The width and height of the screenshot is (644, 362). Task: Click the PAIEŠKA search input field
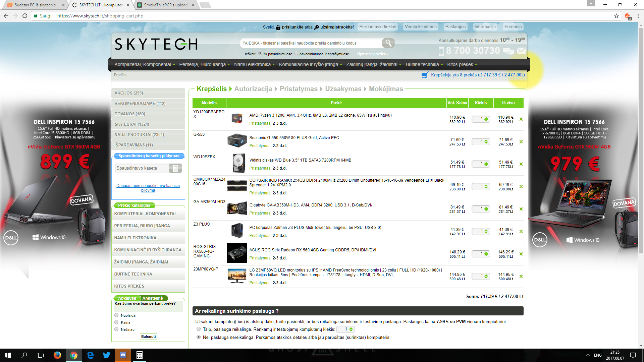(311, 43)
